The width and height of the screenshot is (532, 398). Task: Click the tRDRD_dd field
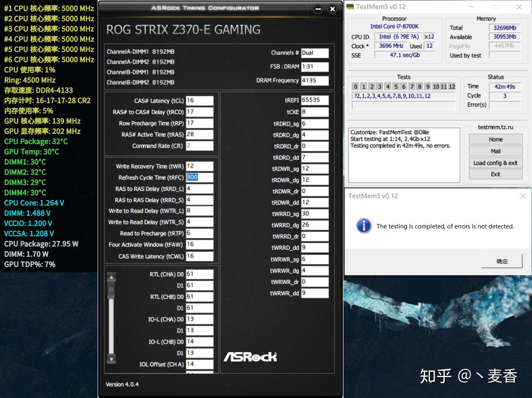pyautogui.click(x=315, y=158)
